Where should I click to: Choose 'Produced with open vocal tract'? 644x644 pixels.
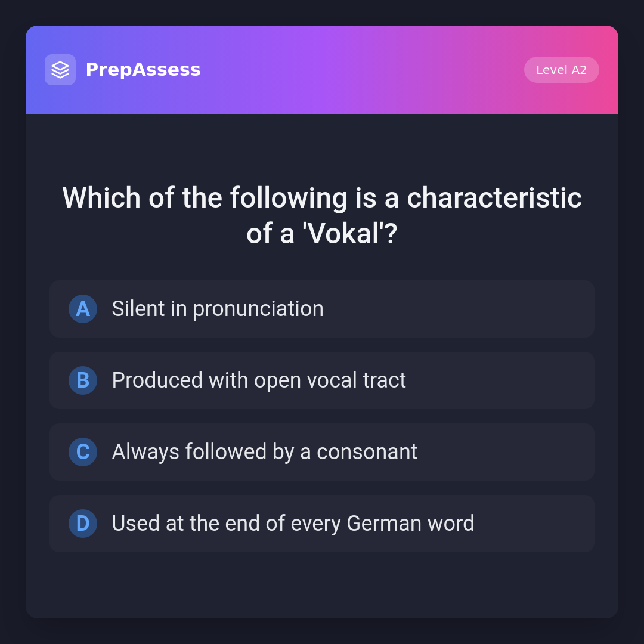(259, 380)
